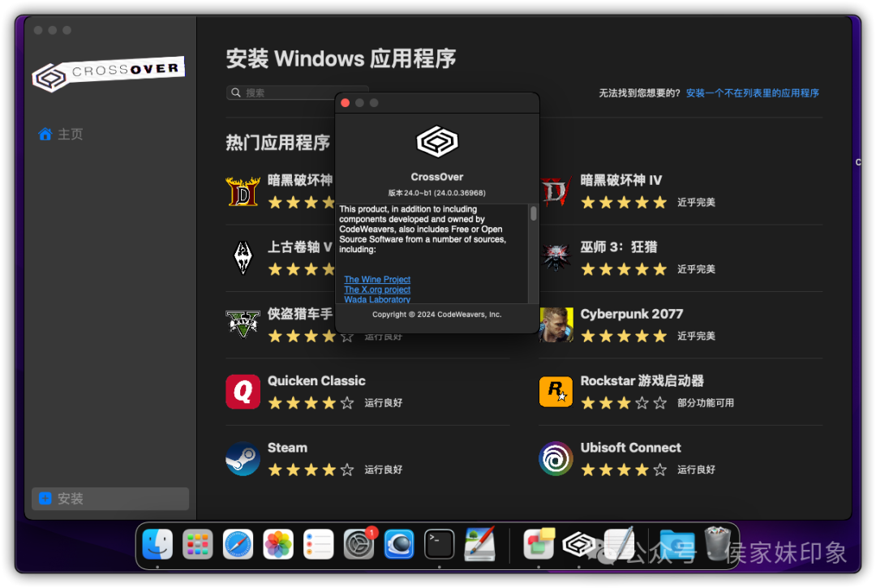Open Launchpad from the Dock
876x588 pixels.
[198, 544]
